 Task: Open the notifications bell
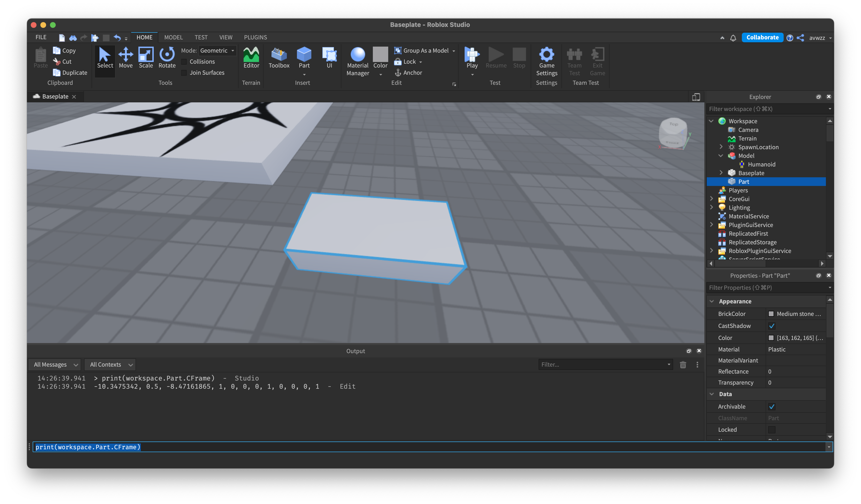(733, 37)
